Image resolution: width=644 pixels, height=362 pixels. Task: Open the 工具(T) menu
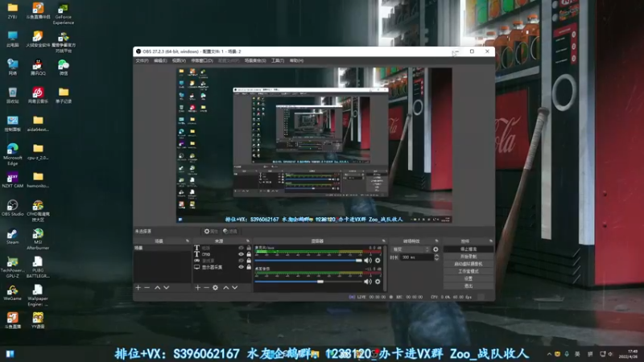[x=278, y=61]
